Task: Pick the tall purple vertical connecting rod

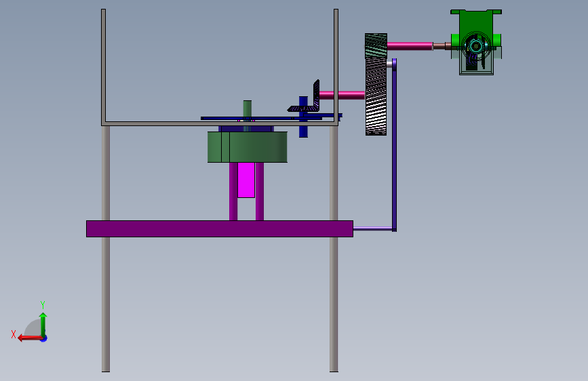Action: point(394,145)
